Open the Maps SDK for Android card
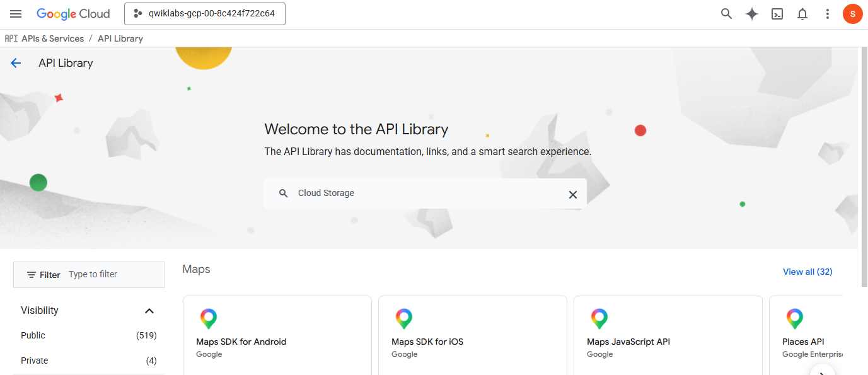 coord(277,335)
